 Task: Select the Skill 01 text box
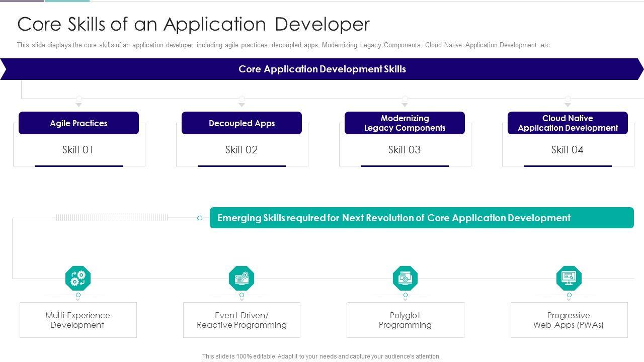(78, 150)
